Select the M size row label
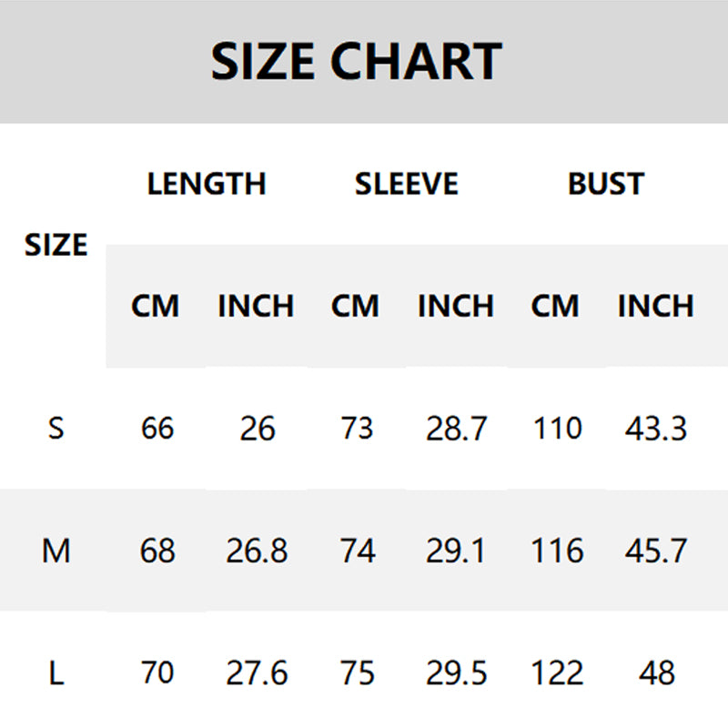The height and width of the screenshot is (728, 728). (x=56, y=551)
